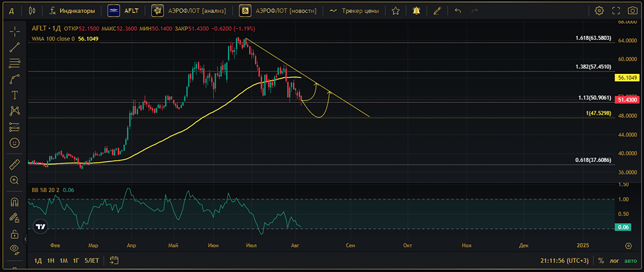
Task: Select the 1M time range
Action: pos(64,260)
